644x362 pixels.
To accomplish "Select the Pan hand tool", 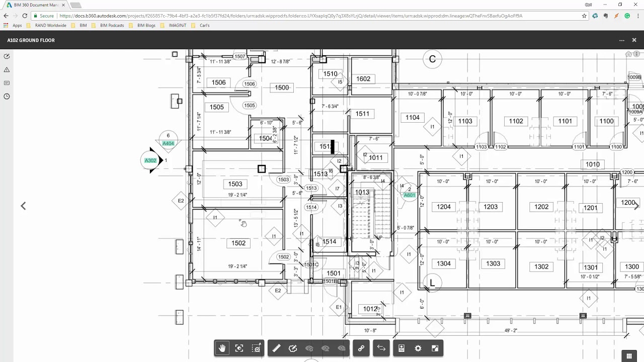I will pyautogui.click(x=222, y=348).
